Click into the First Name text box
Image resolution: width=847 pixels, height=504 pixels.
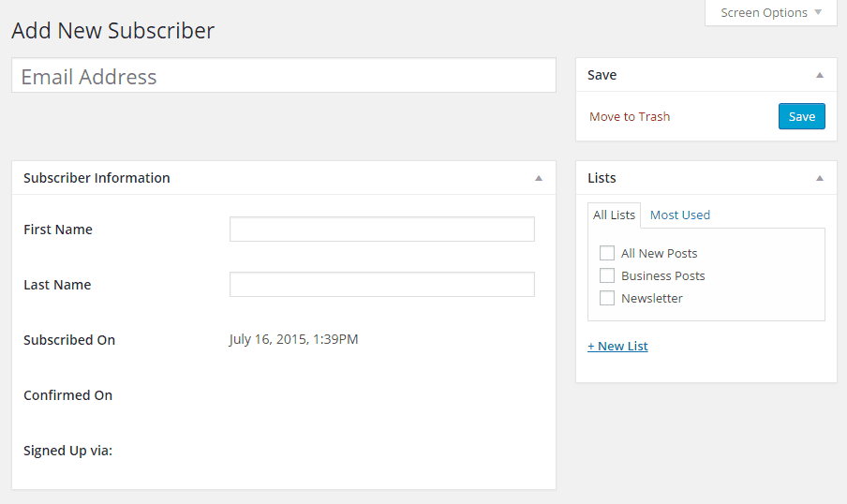click(382, 230)
